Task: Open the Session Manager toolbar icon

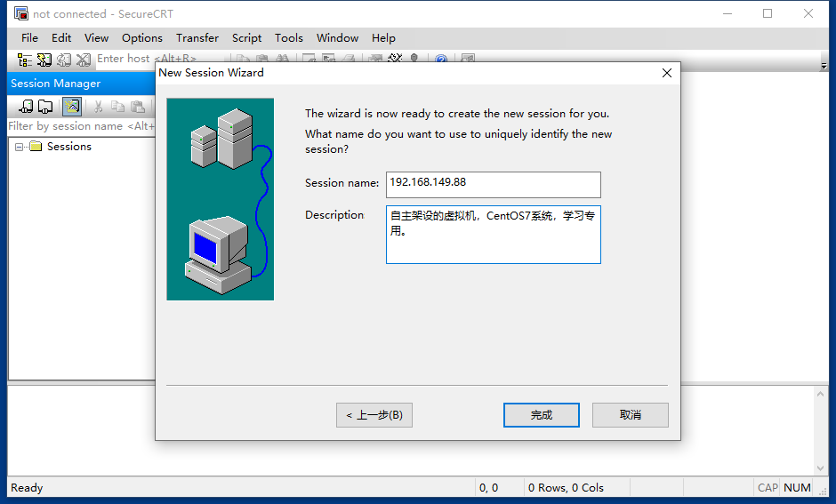Action: tap(25, 60)
